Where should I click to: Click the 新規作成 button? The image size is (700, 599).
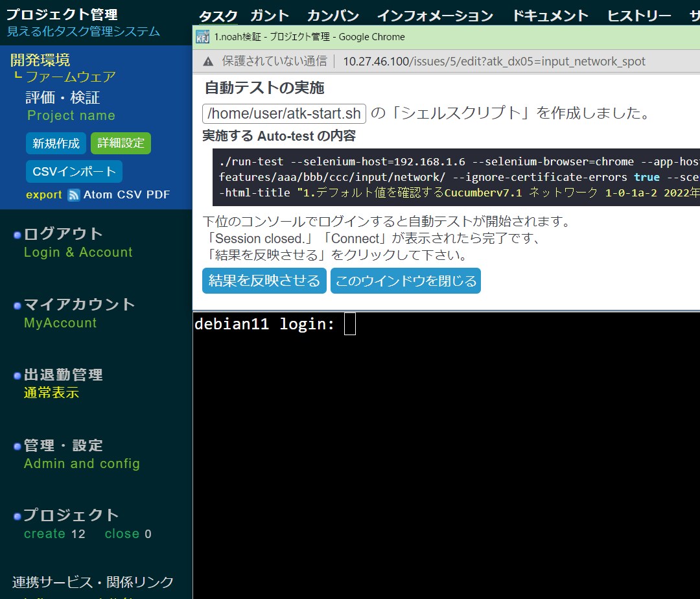[56, 143]
